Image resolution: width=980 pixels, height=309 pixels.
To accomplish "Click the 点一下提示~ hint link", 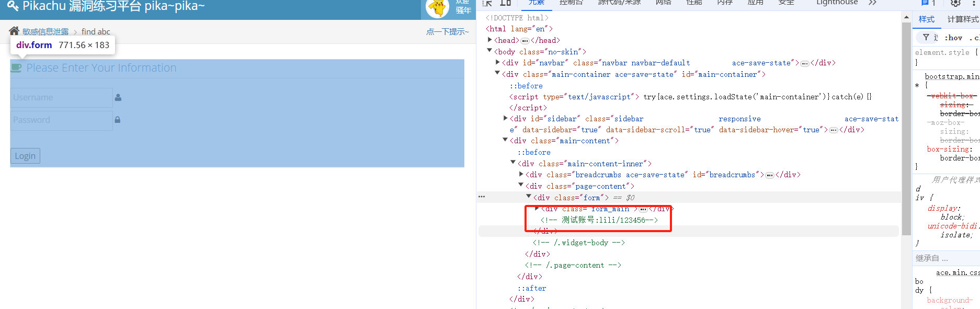I will [448, 32].
